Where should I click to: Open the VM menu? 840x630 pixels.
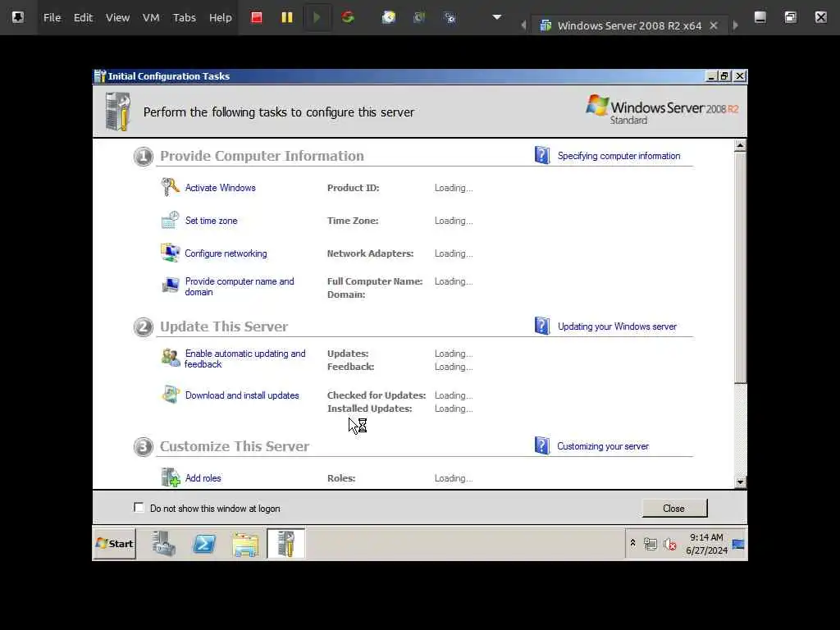(x=151, y=18)
